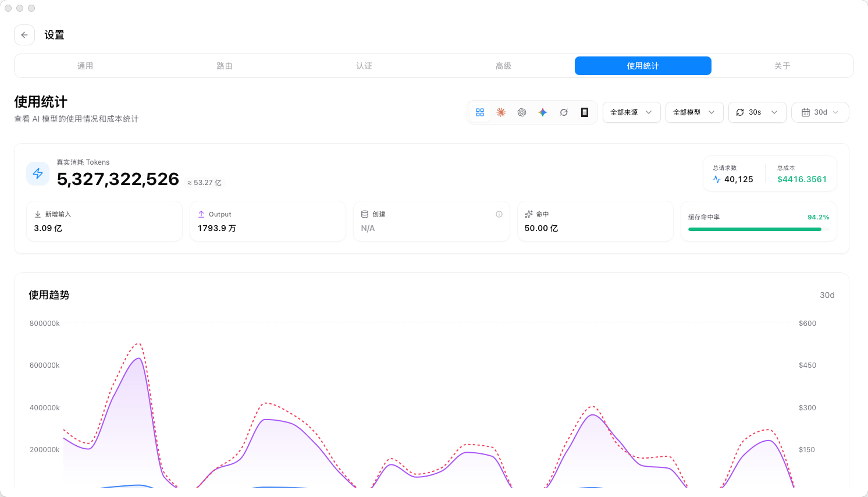Screen dimensions: 868x497
Task: Click the 总请求数 value 40,125
Action: (739, 179)
